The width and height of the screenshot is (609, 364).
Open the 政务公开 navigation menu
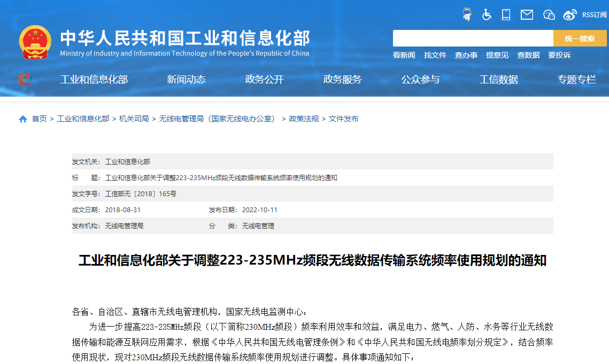pyautogui.click(x=264, y=79)
